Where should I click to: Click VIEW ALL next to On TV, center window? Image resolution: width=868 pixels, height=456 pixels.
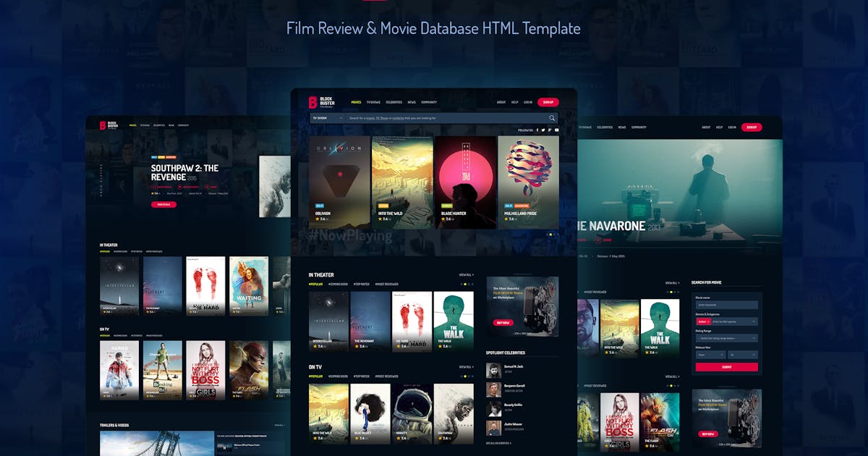click(x=467, y=367)
